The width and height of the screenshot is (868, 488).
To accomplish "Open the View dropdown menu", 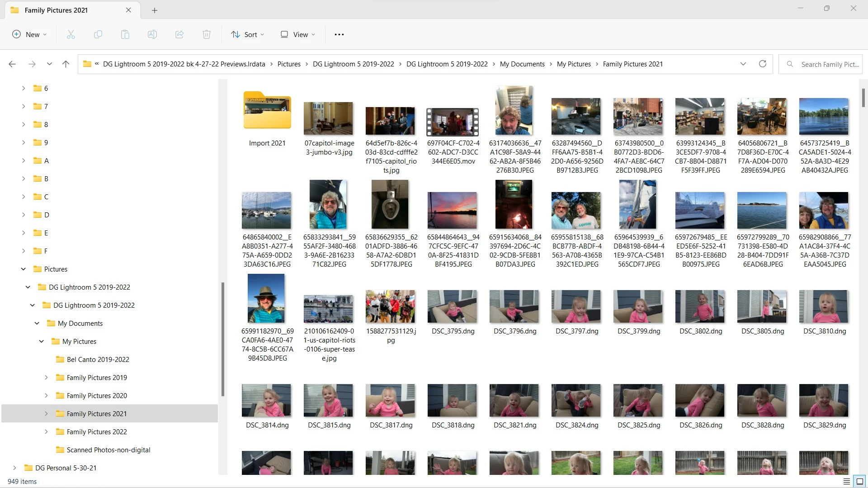I will point(297,34).
